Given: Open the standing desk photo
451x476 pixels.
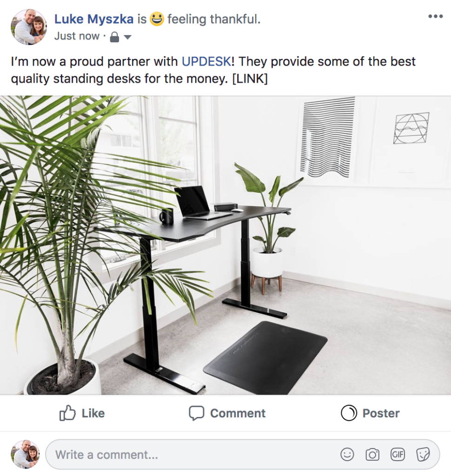Looking at the screenshot, I should [225, 245].
